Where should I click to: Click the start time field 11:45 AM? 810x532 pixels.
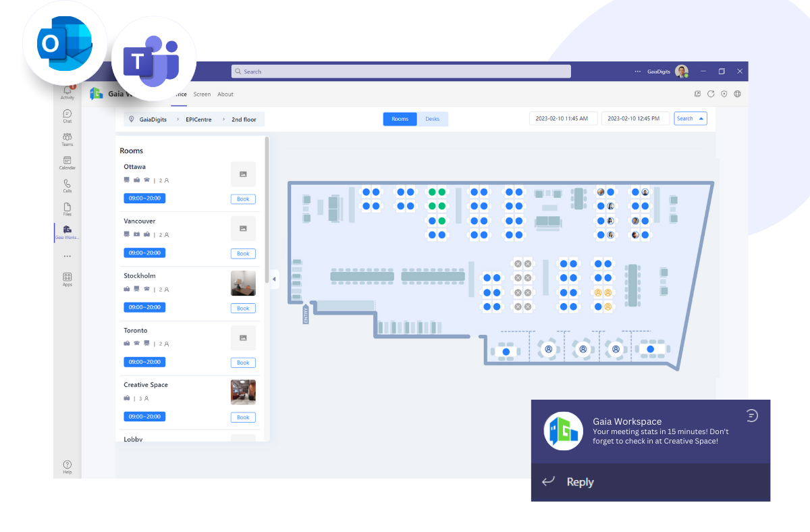[564, 119]
